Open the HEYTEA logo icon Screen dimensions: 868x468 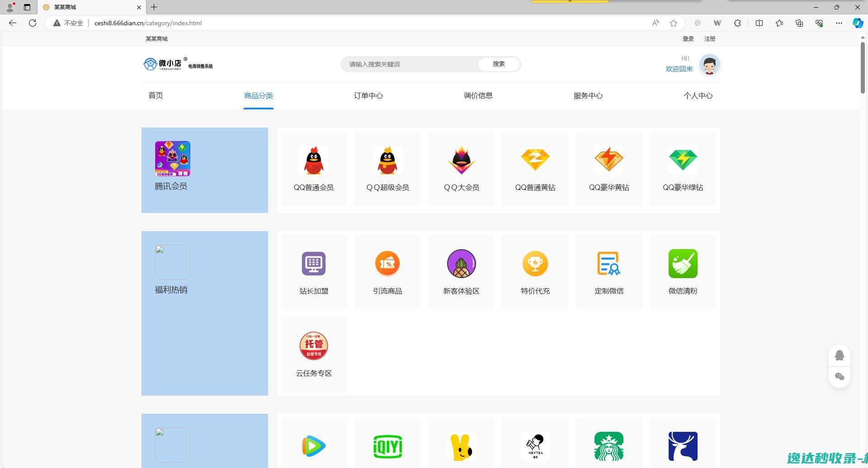point(535,446)
